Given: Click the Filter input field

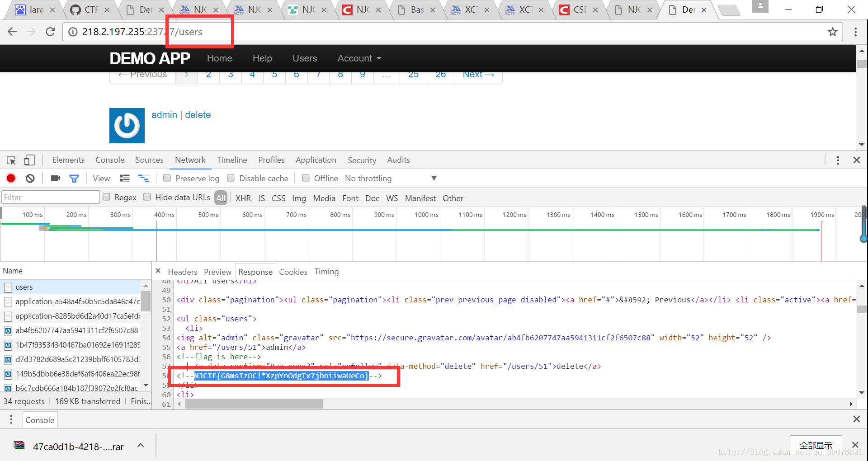Looking at the screenshot, I should (x=51, y=197).
